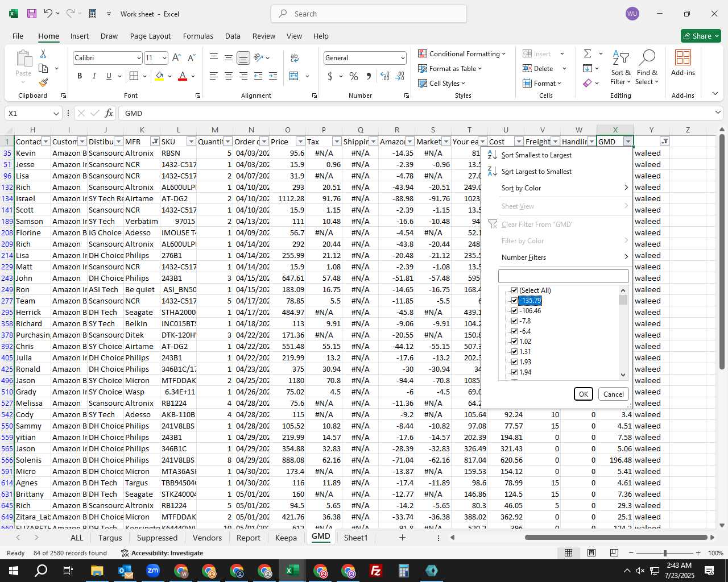Open File Explorer on taskbar
This screenshot has width=728, height=582.
(97, 571)
